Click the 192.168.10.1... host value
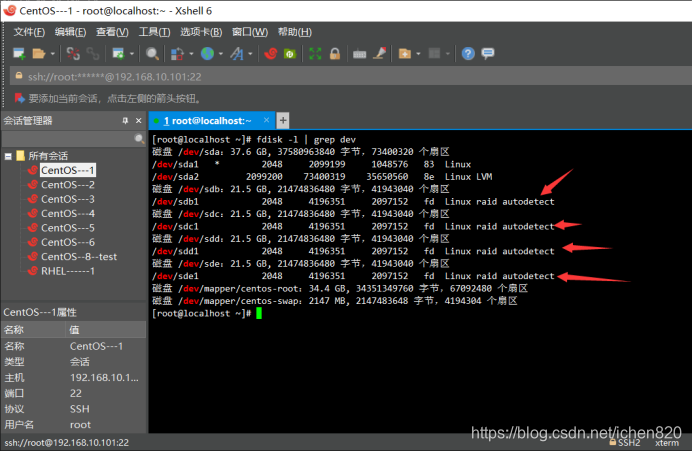 104,378
